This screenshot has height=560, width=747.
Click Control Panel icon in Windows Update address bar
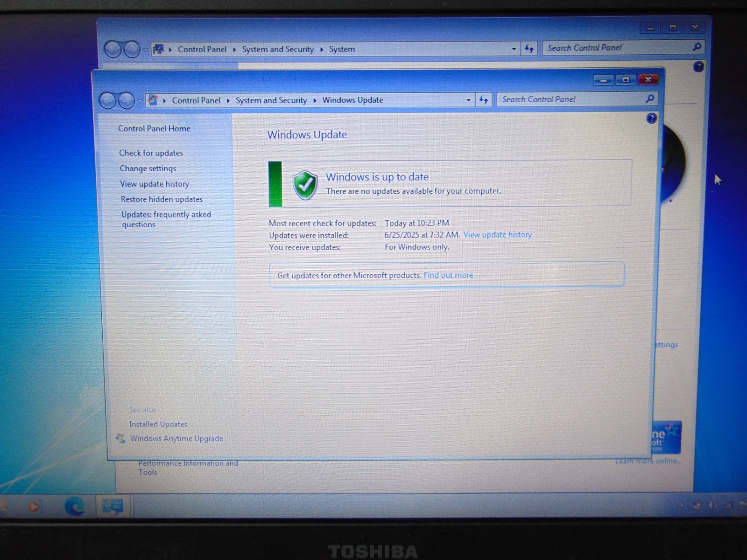pos(153,100)
